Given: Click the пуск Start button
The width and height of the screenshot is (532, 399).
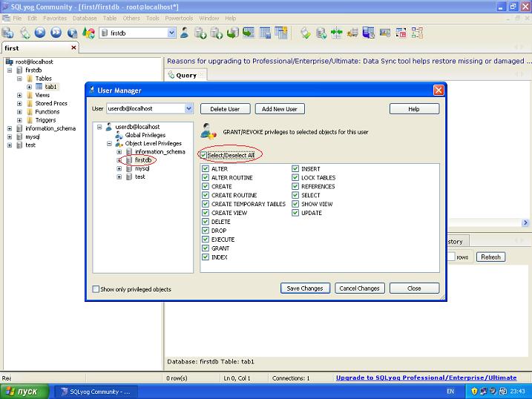Looking at the screenshot, I should coord(24,392).
